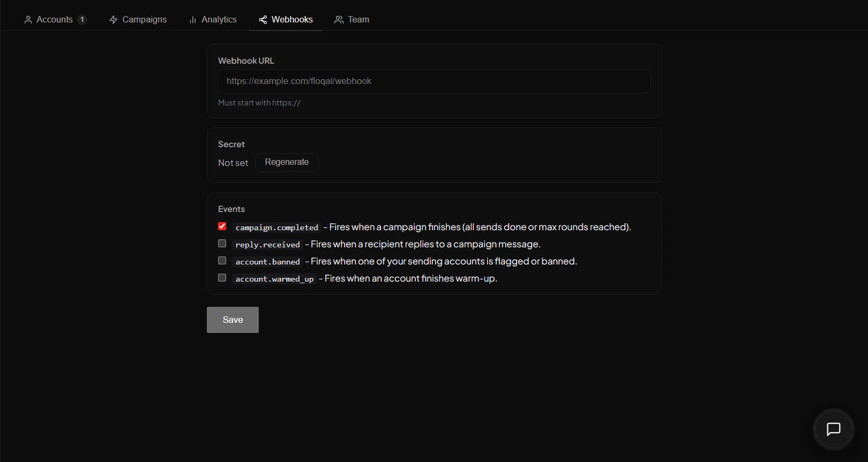Uncheck the campaign.completed event checkbox

[x=222, y=226]
